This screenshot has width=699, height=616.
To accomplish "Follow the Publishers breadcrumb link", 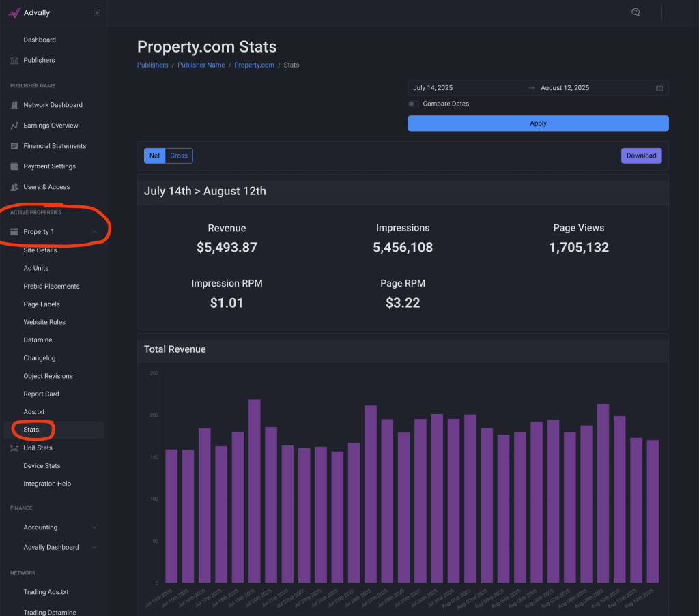I will (x=152, y=65).
